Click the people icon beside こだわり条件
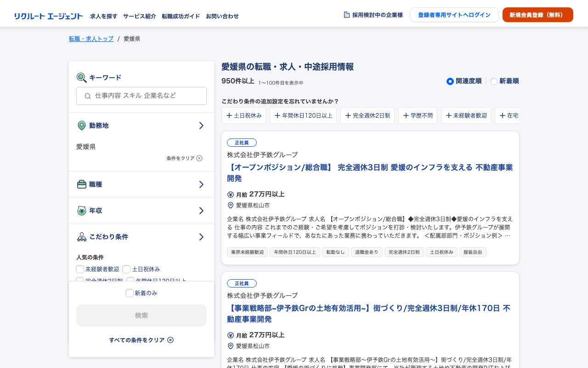Screen dimensions: 588x368 [82, 237]
